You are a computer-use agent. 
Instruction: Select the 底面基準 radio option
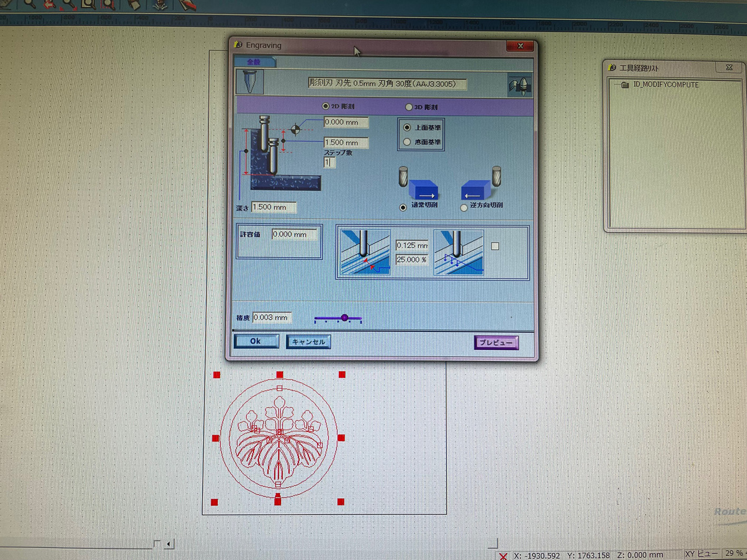point(407,142)
